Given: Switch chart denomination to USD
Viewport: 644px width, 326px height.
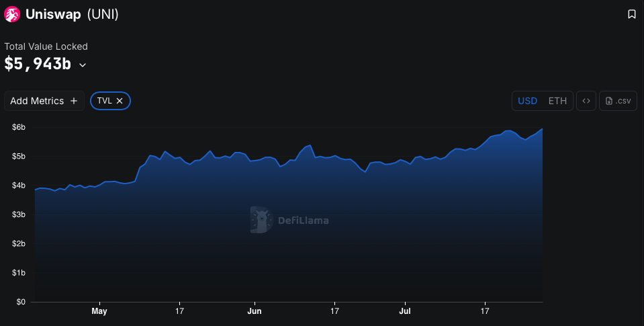Looking at the screenshot, I should (527, 101).
